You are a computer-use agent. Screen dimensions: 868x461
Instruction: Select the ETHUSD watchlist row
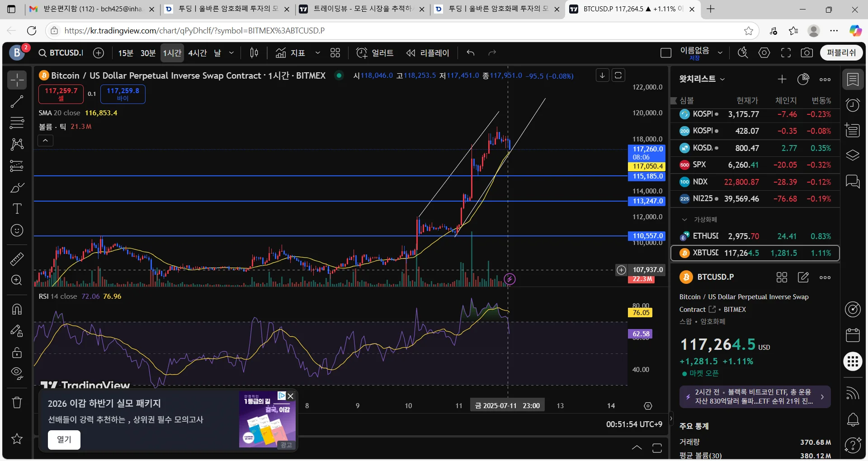(x=755, y=236)
